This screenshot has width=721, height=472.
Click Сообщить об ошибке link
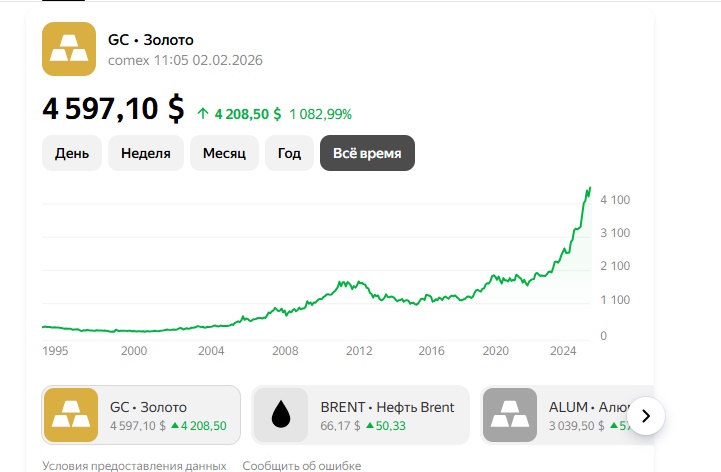[x=302, y=466]
